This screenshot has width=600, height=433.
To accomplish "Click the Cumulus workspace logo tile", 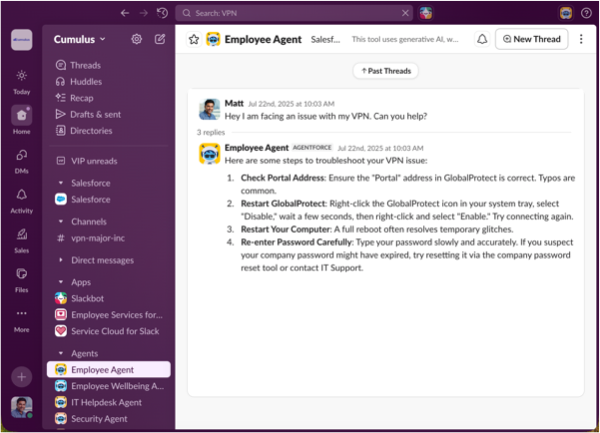I will [x=21, y=40].
